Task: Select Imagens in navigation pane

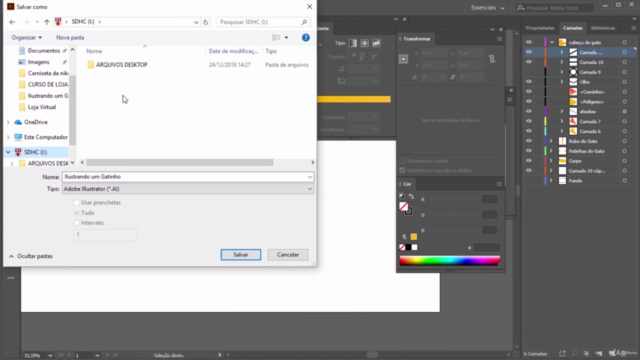Action: 38,62
